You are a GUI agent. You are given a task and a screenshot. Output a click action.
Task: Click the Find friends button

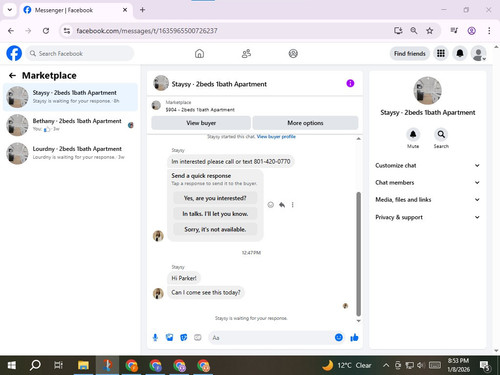(x=410, y=53)
